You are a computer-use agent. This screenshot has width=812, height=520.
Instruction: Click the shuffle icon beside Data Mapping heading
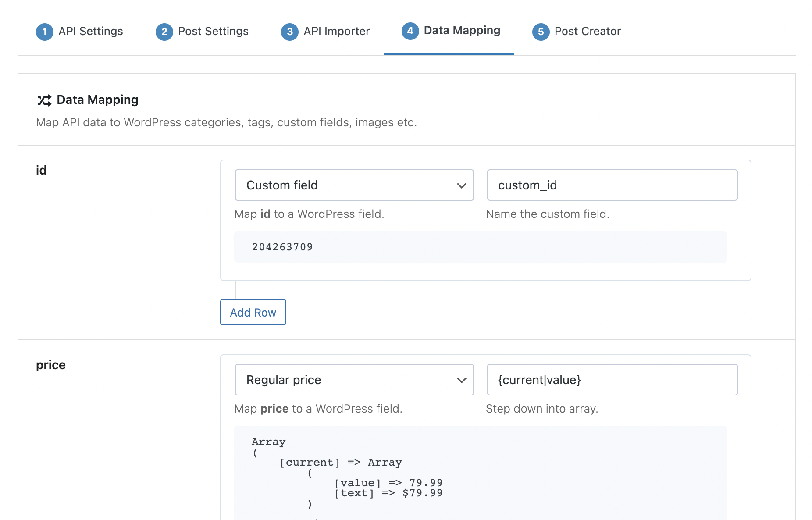pos(44,100)
